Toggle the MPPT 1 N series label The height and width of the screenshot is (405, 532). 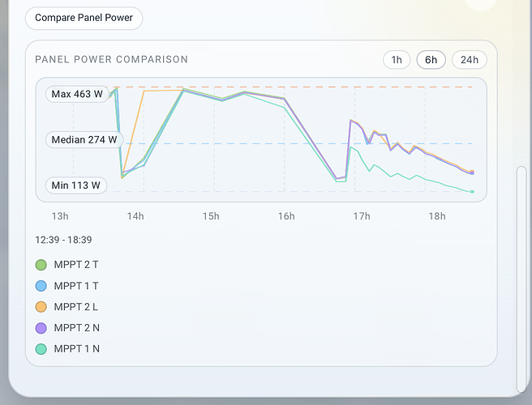pyautogui.click(x=77, y=349)
